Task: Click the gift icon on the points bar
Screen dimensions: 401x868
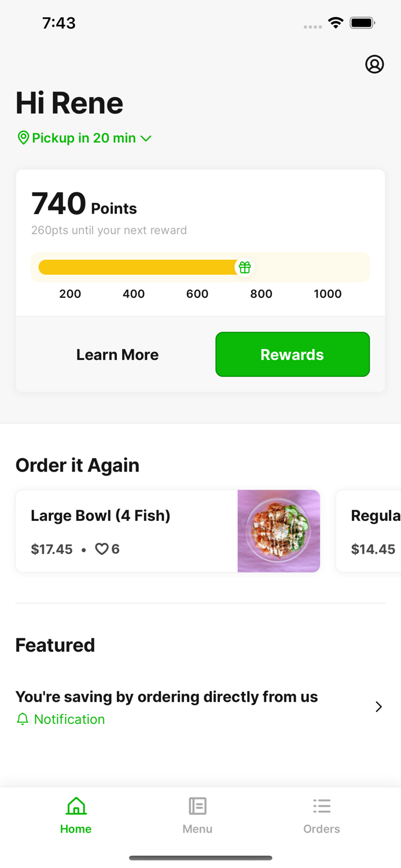Action: [245, 267]
